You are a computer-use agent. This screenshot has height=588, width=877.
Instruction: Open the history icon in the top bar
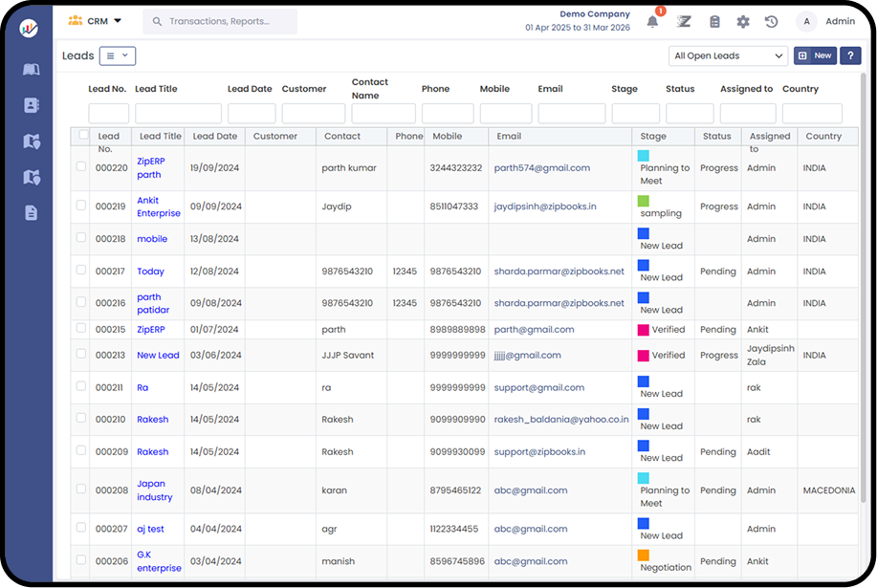point(771,21)
